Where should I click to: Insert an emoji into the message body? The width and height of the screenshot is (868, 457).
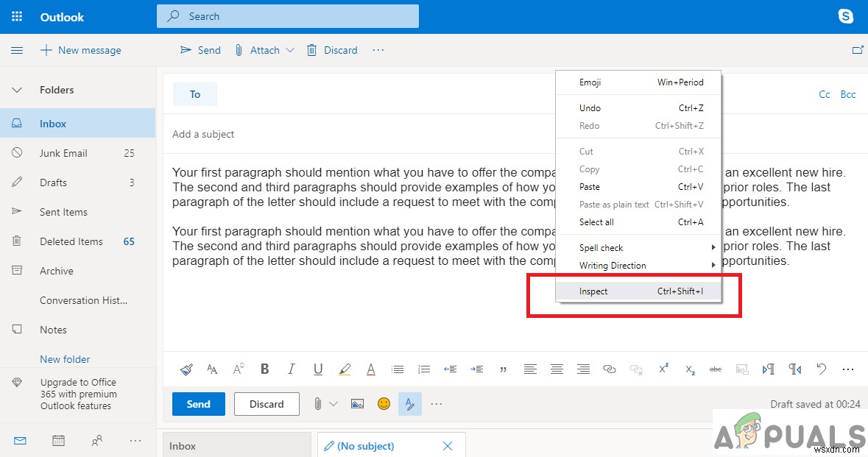point(384,403)
